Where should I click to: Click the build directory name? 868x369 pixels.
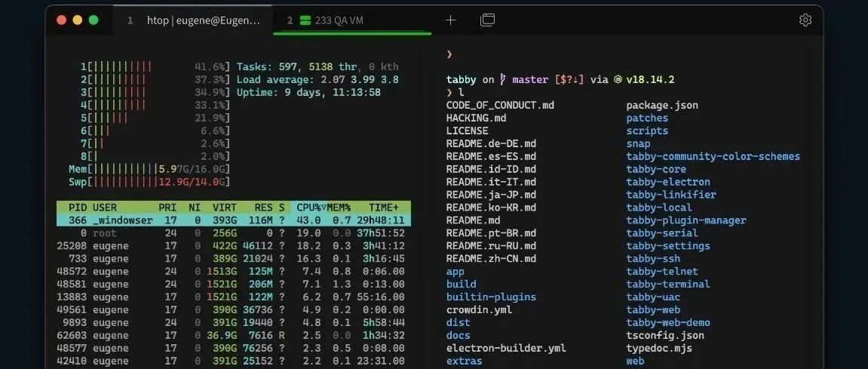pyautogui.click(x=461, y=284)
